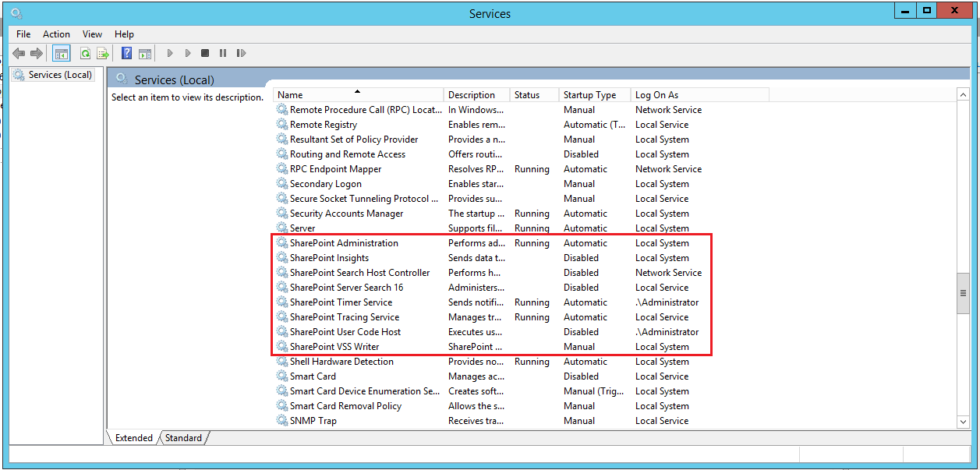Open the Help menu
This screenshot has height=470, width=980.
pos(124,34)
